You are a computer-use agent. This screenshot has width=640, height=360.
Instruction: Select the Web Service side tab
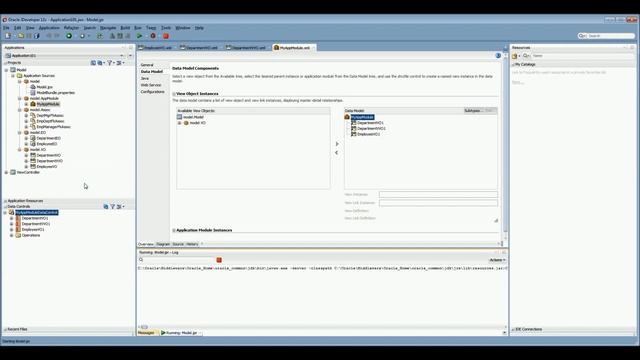click(151, 85)
